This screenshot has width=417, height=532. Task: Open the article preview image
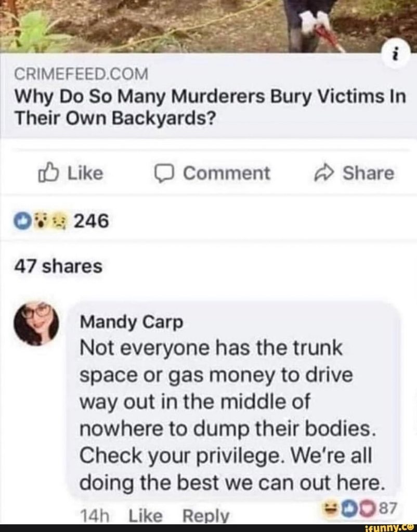[208, 26]
